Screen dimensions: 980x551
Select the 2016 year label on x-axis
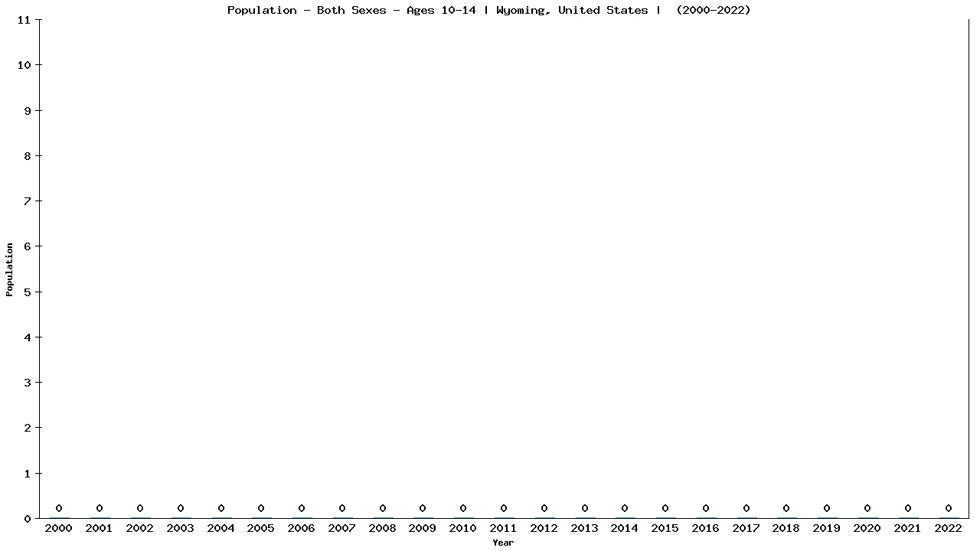click(x=706, y=528)
